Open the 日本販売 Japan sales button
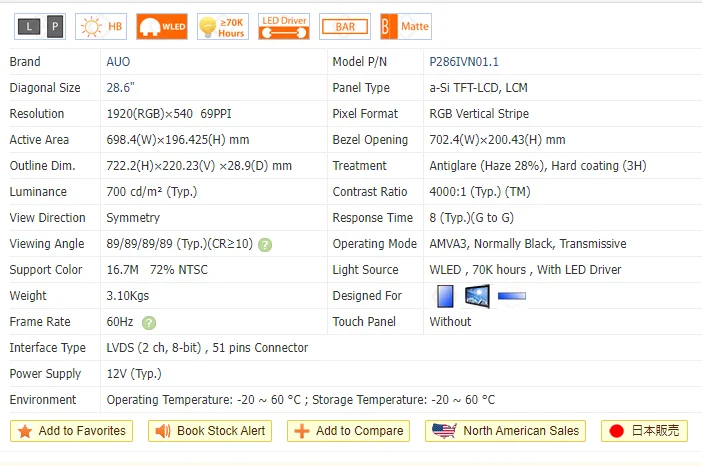The width and height of the screenshot is (702, 466). click(644, 431)
